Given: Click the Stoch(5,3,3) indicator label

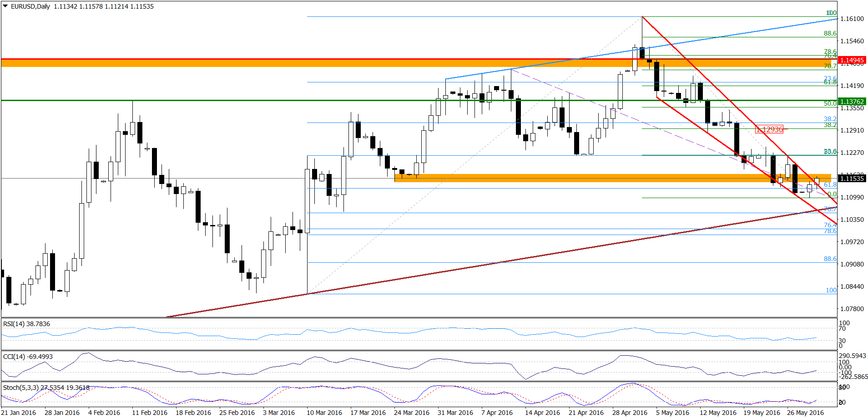Looking at the screenshot, I should [x=46, y=388].
